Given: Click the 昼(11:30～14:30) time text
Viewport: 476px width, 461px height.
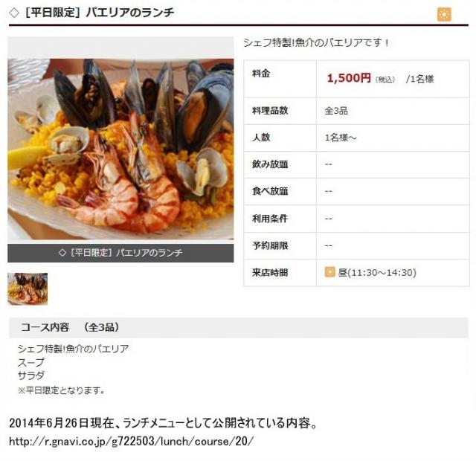Looking at the screenshot, I should (x=377, y=273).
